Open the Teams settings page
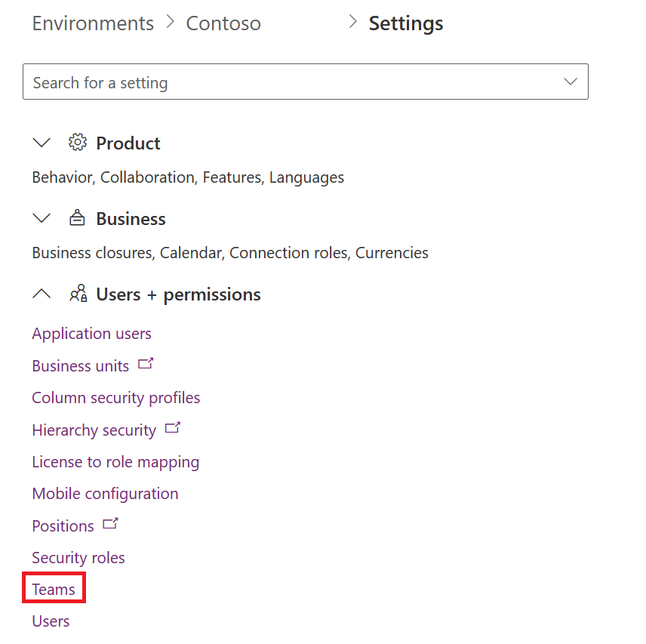The width and height of the screenshot is (646, 644). pos(53,588)
